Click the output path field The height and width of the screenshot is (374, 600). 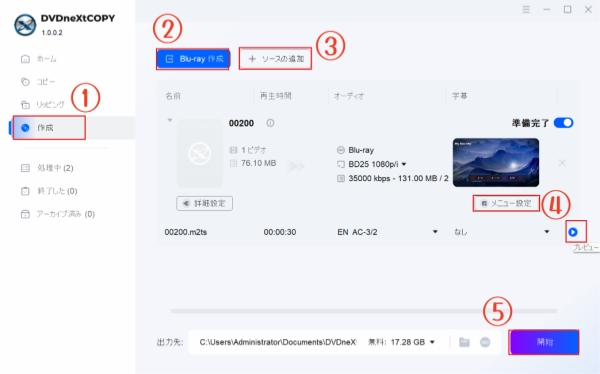coord(277,342)
